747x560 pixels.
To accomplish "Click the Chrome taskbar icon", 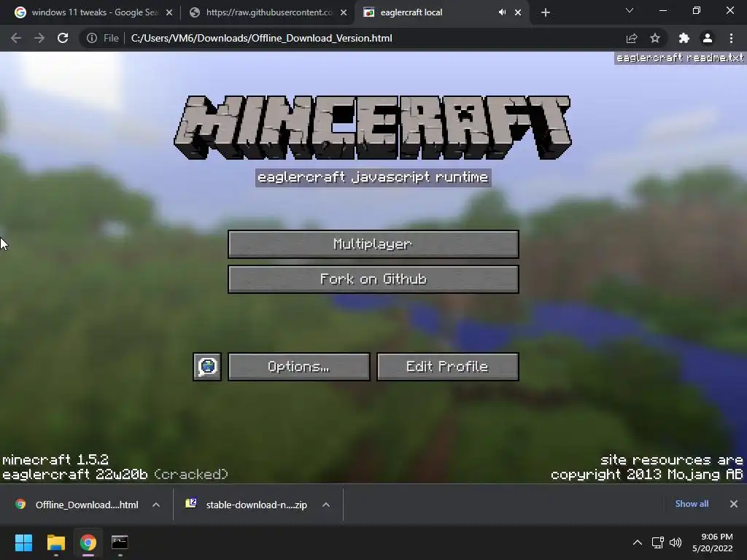I will pos(88,542).
